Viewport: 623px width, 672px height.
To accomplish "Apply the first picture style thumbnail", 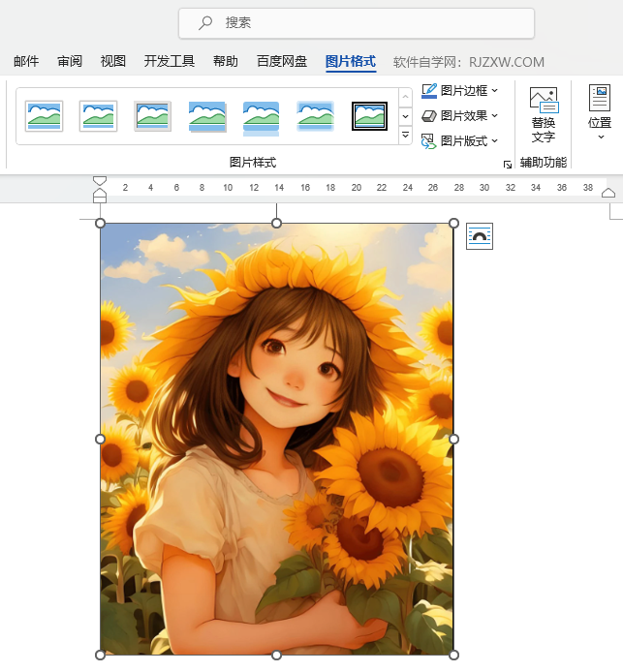I will pyautogui.click(x=45, y=116).
